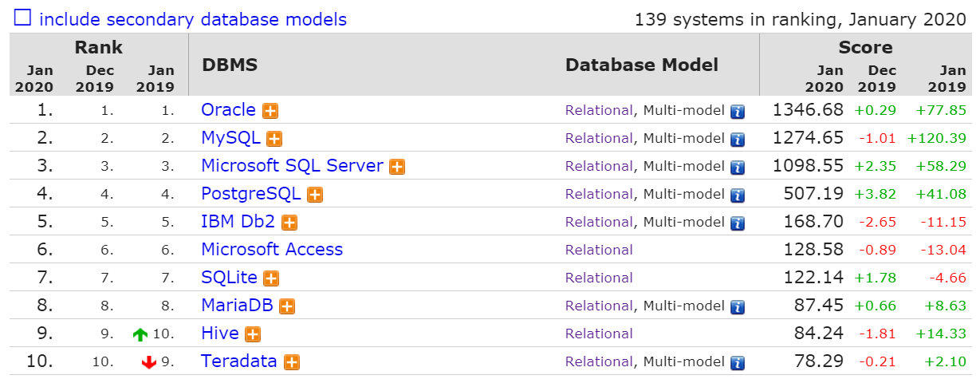980x379 pixels.
Task: Click the info icon in MariaDB row
Action: (x=738, y=306)
